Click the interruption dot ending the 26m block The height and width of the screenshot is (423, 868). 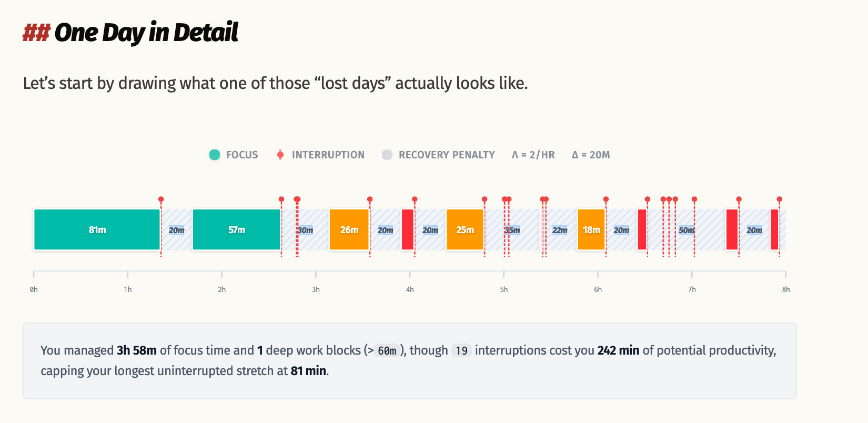(x=370, y=199)
